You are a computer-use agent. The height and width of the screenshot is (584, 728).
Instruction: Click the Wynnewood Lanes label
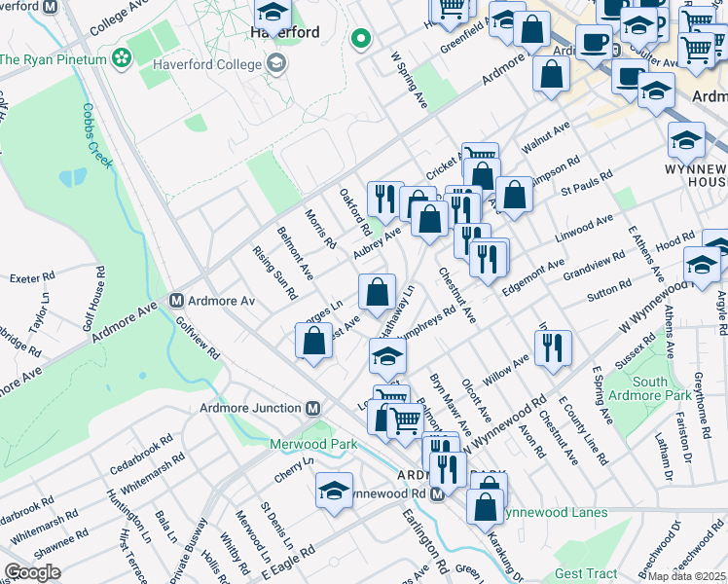point(556,513)
